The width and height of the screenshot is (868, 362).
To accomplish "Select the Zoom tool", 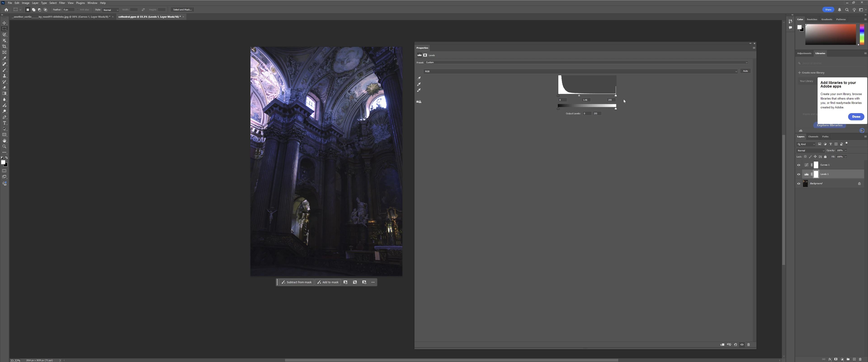I will [4, 146].
